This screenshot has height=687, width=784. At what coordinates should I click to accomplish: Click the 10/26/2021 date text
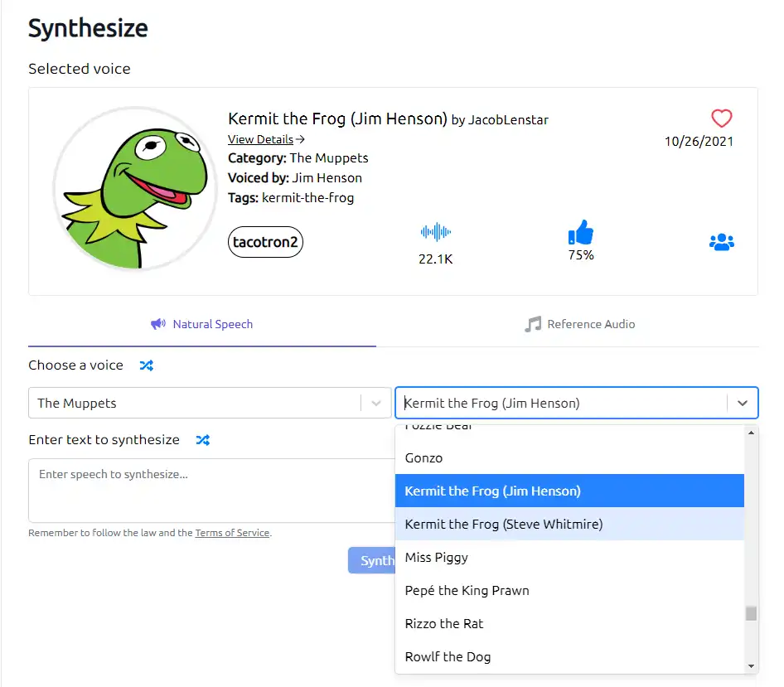click(x=699, y=142)
